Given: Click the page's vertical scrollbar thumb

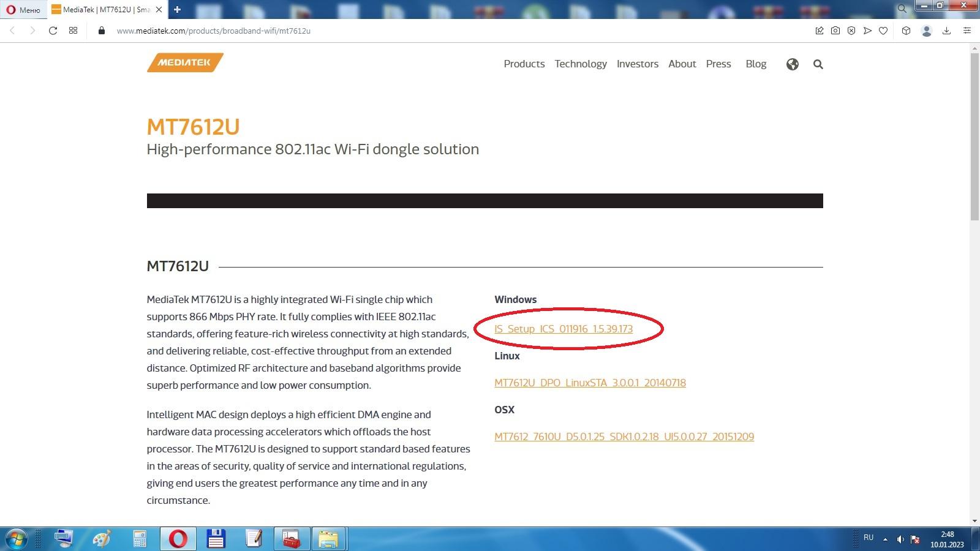Looking at the screenshot, I should [974, 137].
